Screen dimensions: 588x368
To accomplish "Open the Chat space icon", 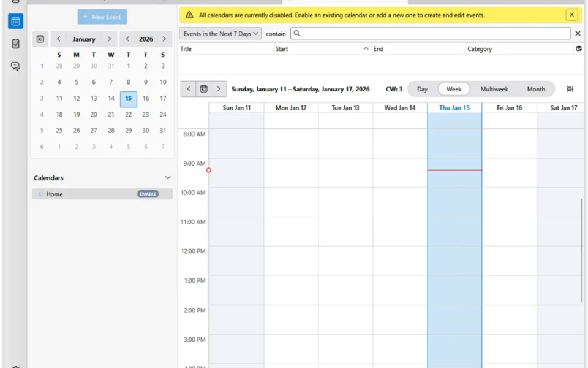I will coord(15,66).
